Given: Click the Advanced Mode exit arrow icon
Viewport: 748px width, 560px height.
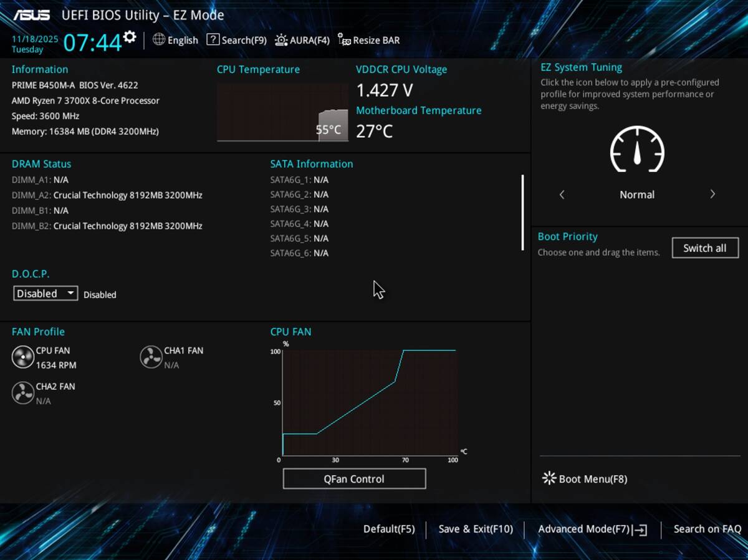Looking at the screenshot, I should 640,529.
